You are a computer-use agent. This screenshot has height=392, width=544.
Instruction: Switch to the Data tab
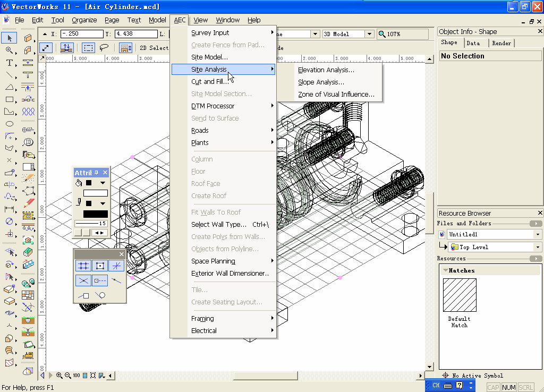(473, 43)
